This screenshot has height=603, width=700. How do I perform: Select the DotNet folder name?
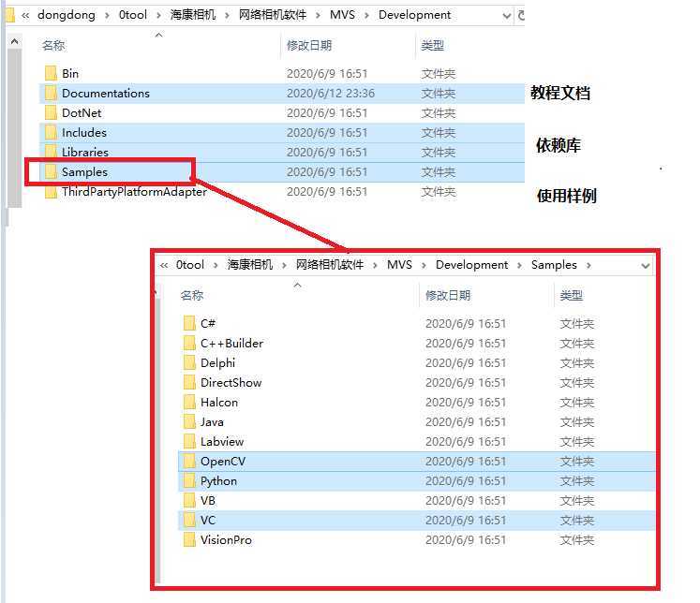(82, 113)
